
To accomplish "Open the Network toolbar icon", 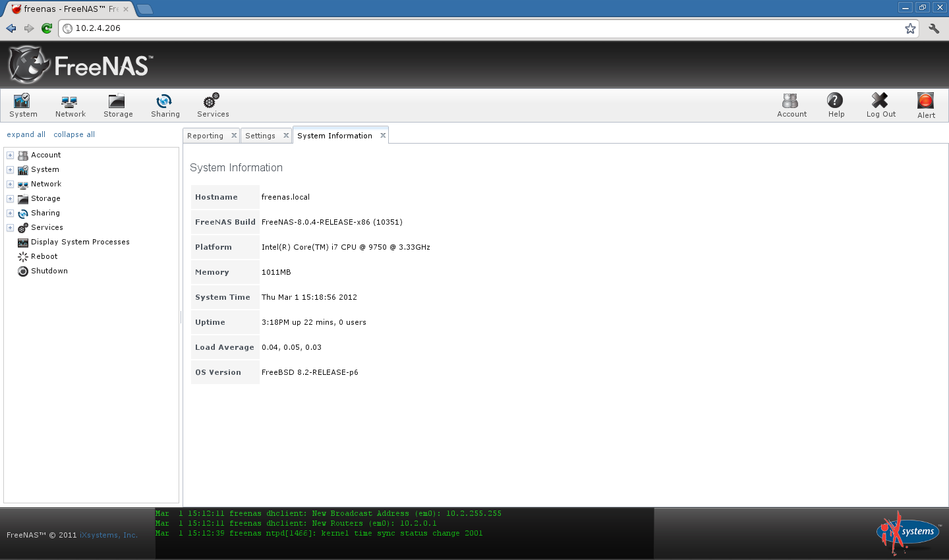I will (70, 105).
